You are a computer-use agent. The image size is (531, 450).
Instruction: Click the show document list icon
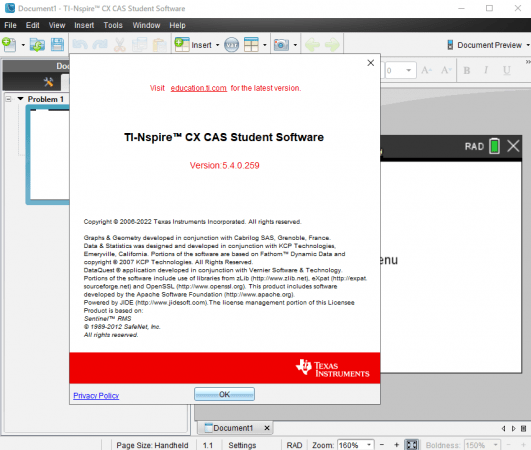524,429
